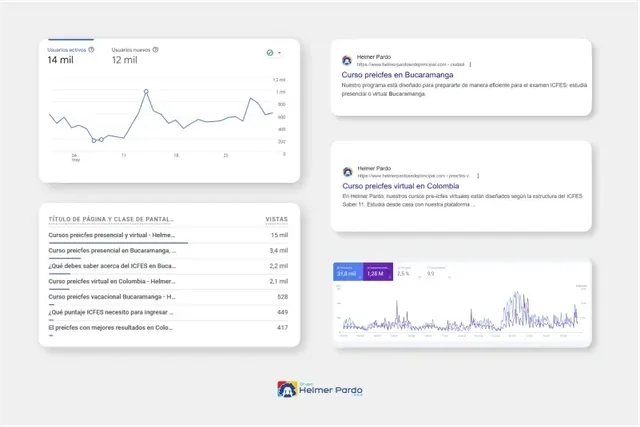This screenshot has width=640, height=427.
Task: Click the 14 mil active users value
Action: 60,60
